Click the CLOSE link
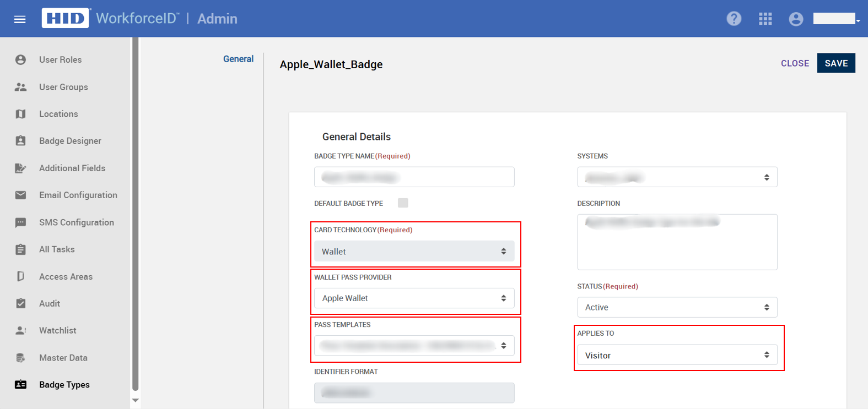 click(x=795, y=63)
